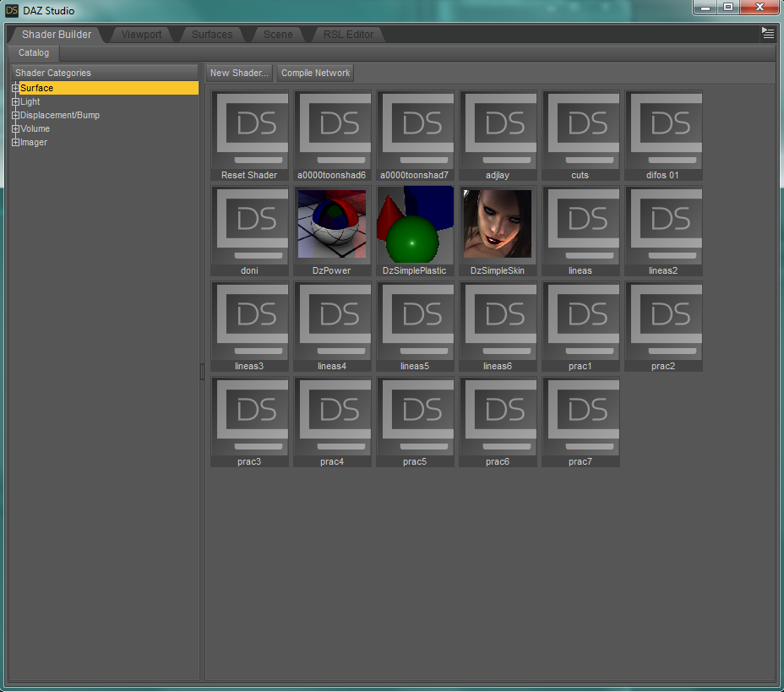Expand the Light category node
The width and height of the screenshot is (784, 692).
point(15,101)
